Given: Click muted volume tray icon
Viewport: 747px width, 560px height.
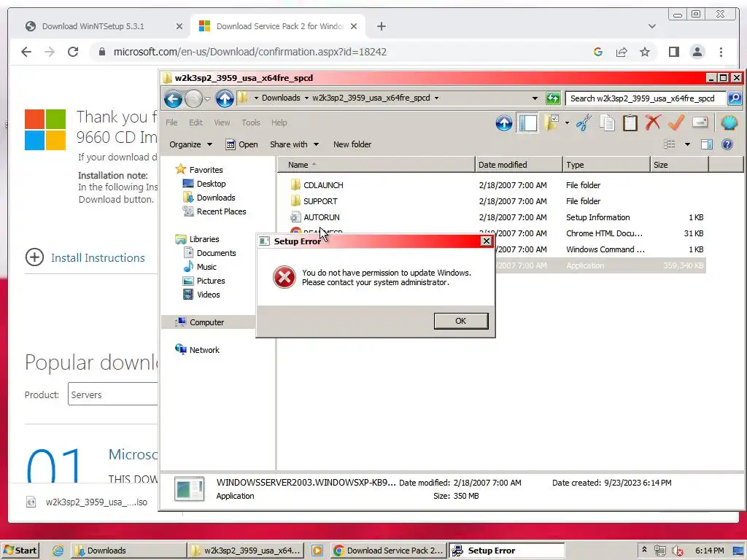Looking at the screenshot, I should (677, 551).
